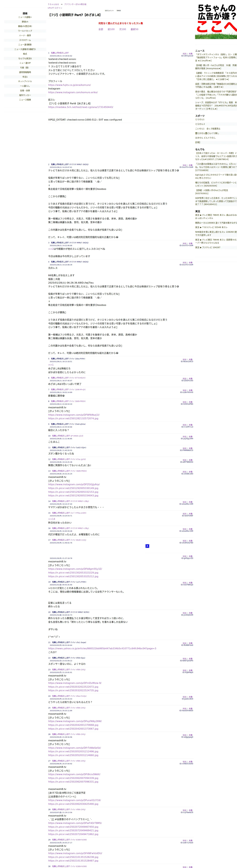Open picvr image 2501282132572074.jpg

[x=73, y=419]
